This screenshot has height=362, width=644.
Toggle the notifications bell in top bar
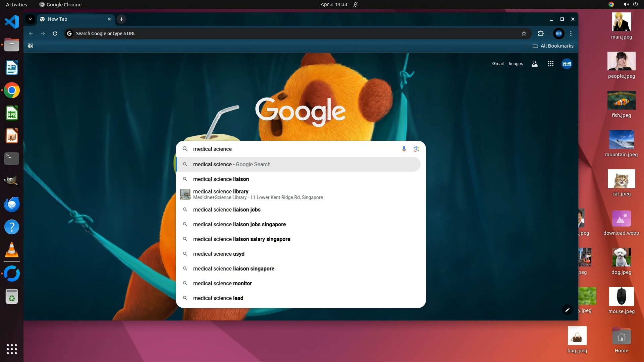[x=356, y=4]
